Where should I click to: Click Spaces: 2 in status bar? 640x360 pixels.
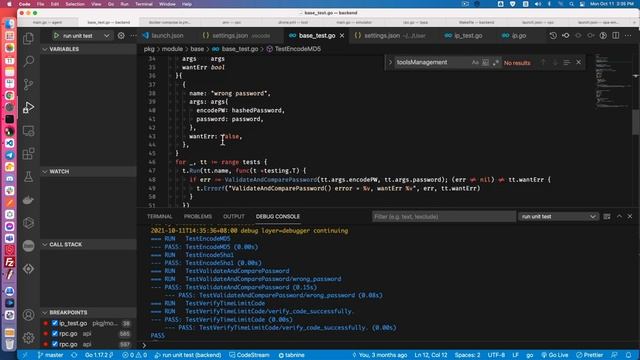[x=467, y=355]
